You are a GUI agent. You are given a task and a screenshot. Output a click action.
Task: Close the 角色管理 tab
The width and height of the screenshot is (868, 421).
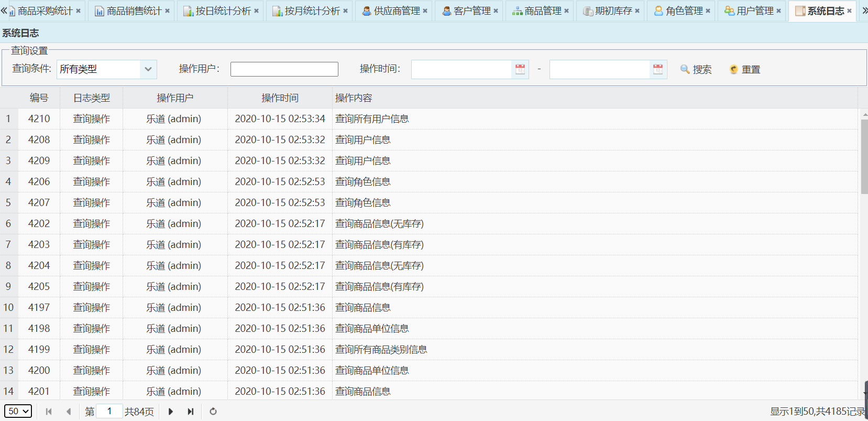pos(708,10)
